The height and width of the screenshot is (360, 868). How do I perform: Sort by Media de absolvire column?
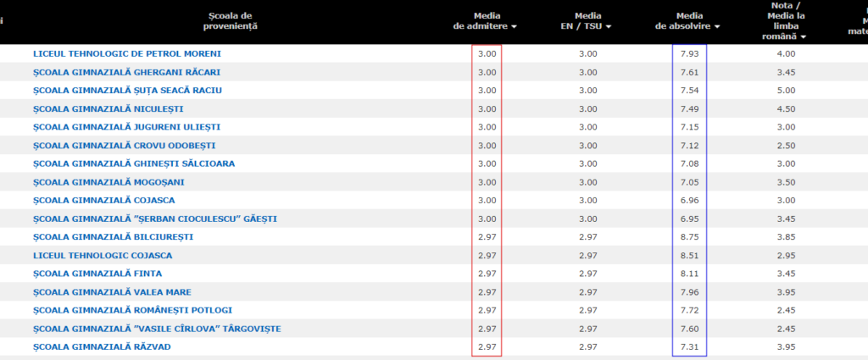pos(688,26)
